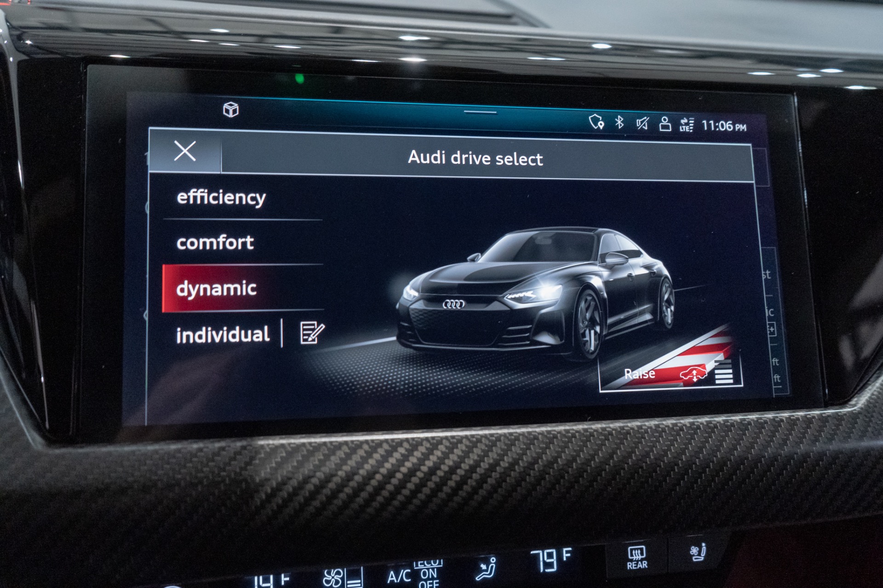Screen dimensions: 883x588
Task: Toggle the REAR window defrost button
Action: 637,558
